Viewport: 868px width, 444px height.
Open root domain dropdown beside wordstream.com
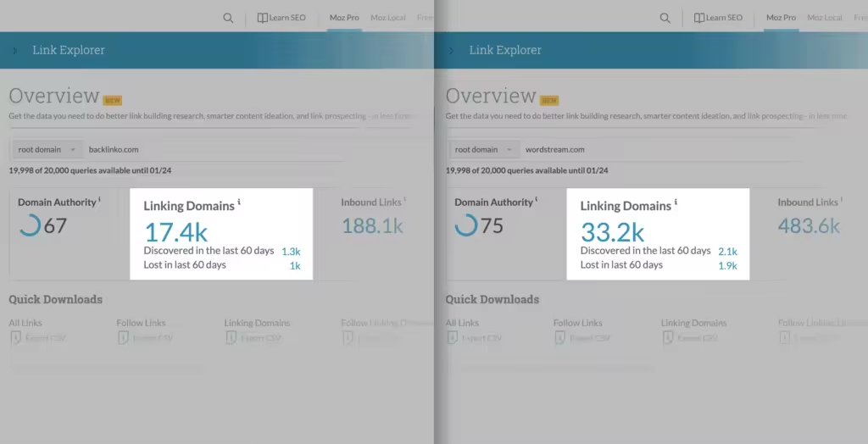(x=484, y=149)
